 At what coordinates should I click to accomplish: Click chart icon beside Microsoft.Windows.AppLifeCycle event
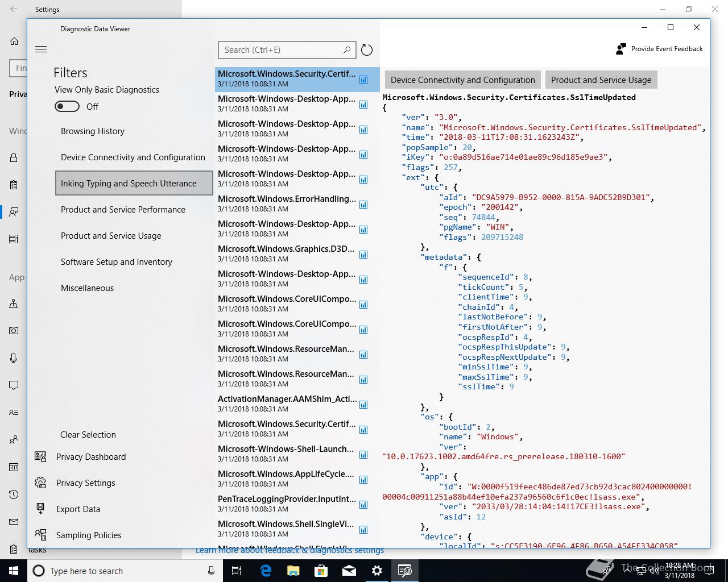pos(363,480)
